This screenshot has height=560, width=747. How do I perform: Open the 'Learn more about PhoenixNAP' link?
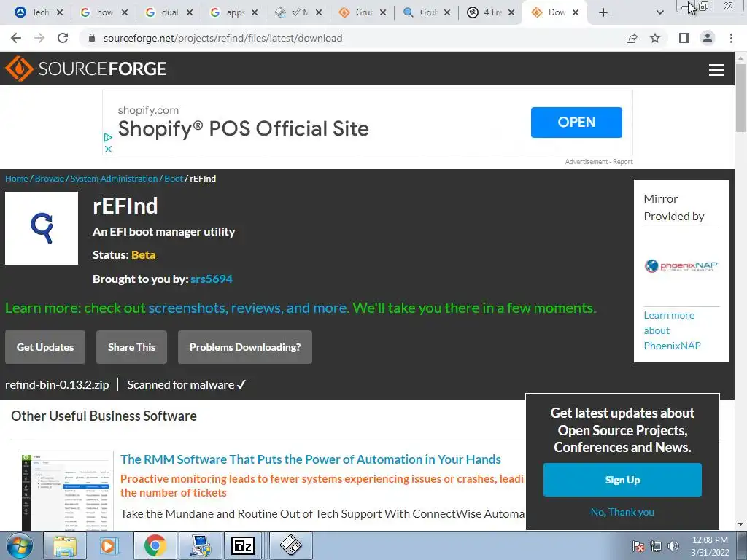click(x=672, y=330)
